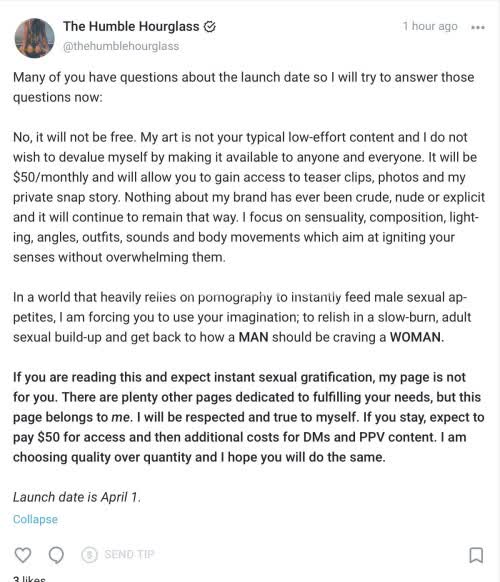Collapse the expanded post text
The width and height of the screenshot is (500, 582).
click(35, 519)
